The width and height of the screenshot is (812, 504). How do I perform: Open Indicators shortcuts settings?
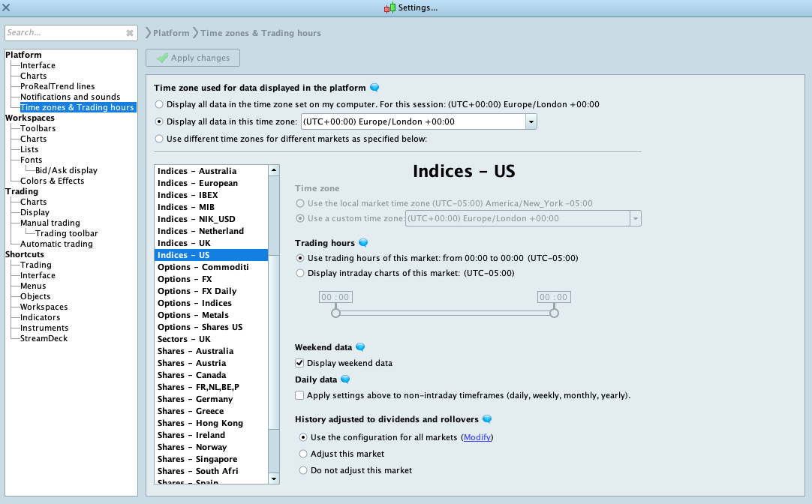[x=40, y=317]
